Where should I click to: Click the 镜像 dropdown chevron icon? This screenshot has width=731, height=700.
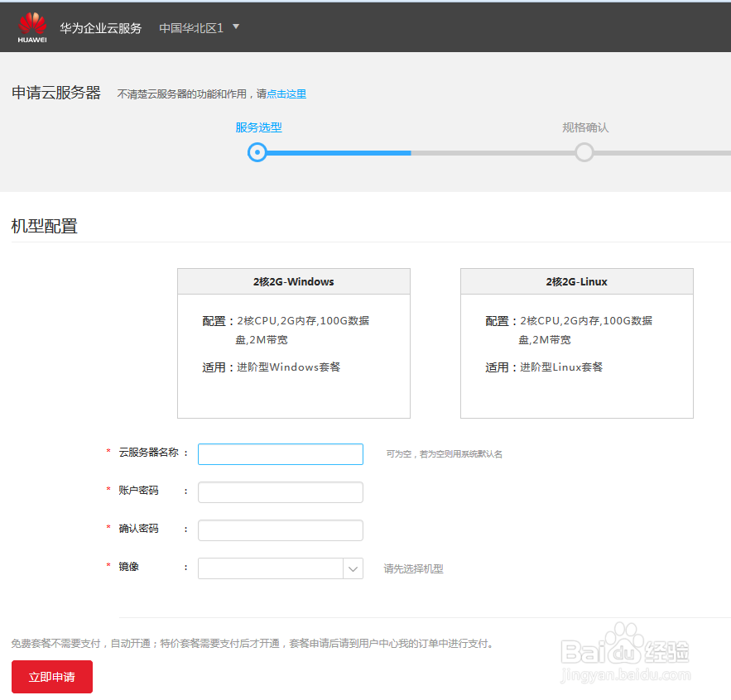click(x=353, y=568)
